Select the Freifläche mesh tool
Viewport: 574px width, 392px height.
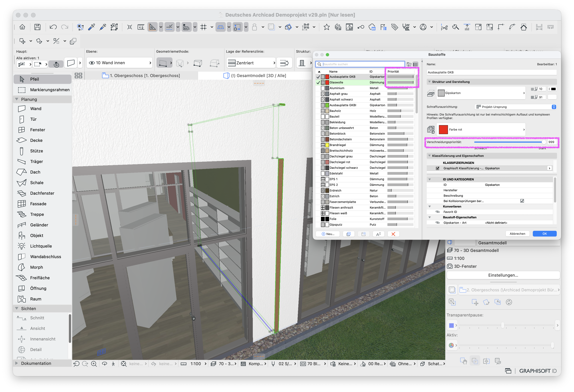tap(43, 278)
